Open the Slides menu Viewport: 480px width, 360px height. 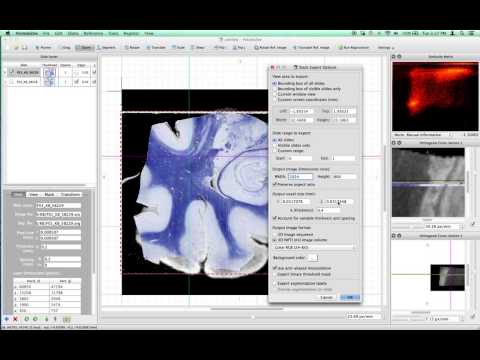click(73, 34)
